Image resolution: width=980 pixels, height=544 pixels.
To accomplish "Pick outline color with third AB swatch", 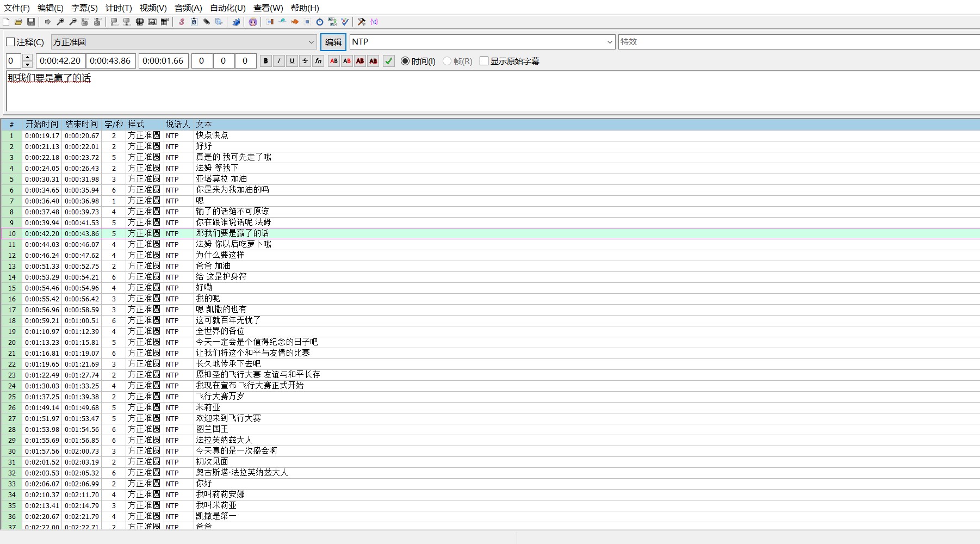I will tap(360, 61).
